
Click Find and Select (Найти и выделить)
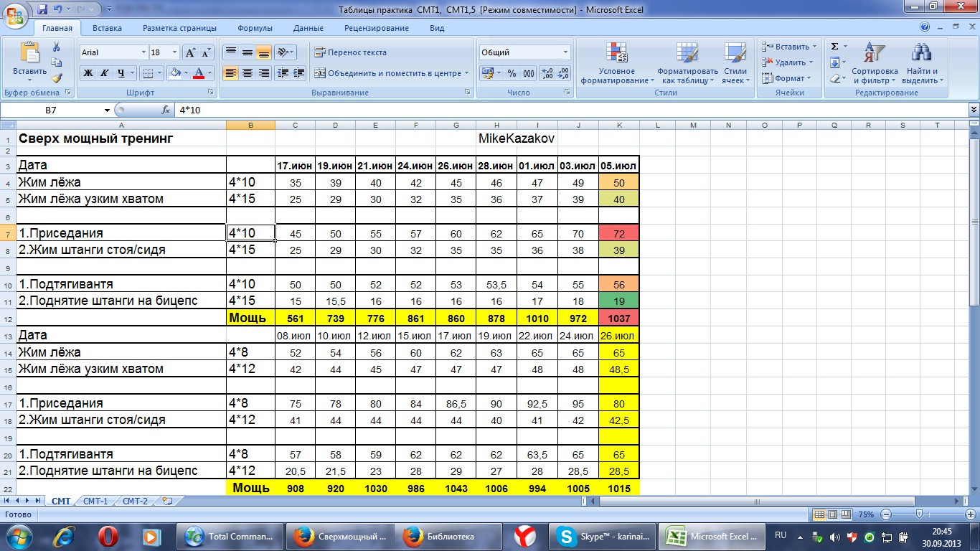(x=922, y=63)
